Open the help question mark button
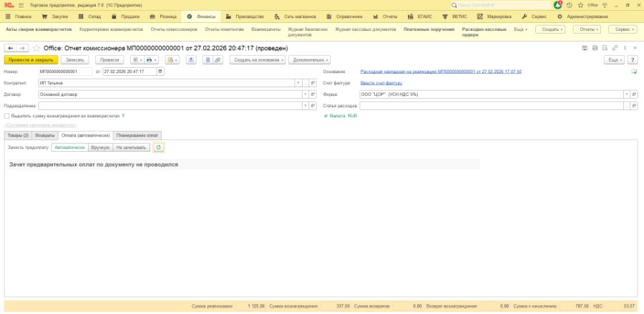The width and height of the screenshot is (644, 314). click(x=633, y=60)
